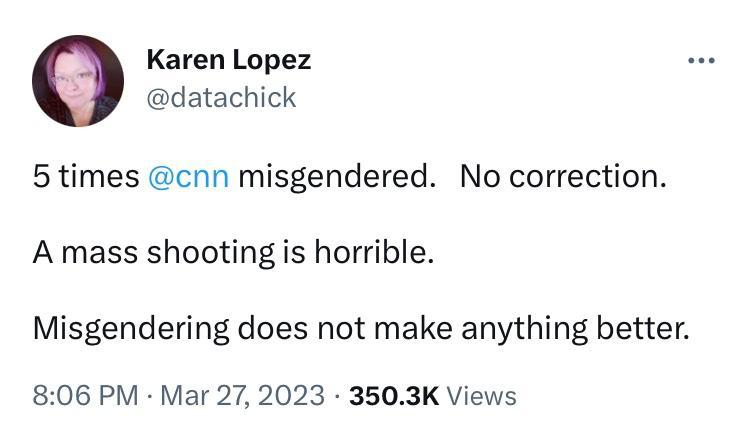Follow the @cnn mention link
The width and height of the screenshot is (750, 436).
188,177
